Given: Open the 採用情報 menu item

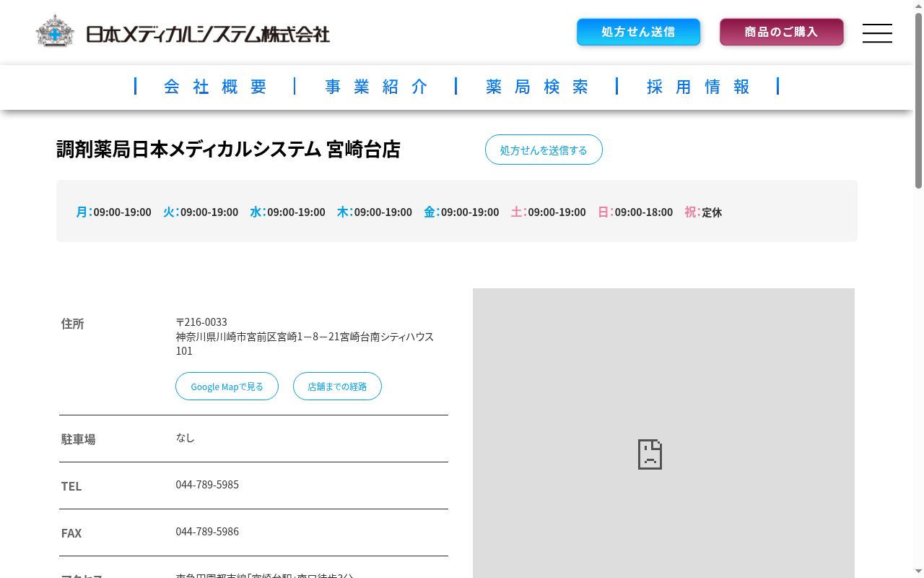Looking at the screenshot, I should (x=698, y=87).
